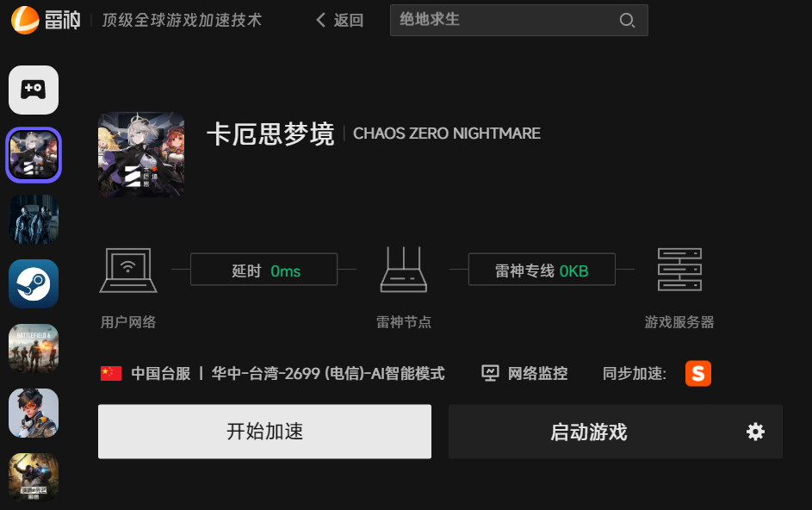Select the Steam icon in sidebar
Viewport: 812px width, 510px height.
pyautogui.click(x=34, y=283)
